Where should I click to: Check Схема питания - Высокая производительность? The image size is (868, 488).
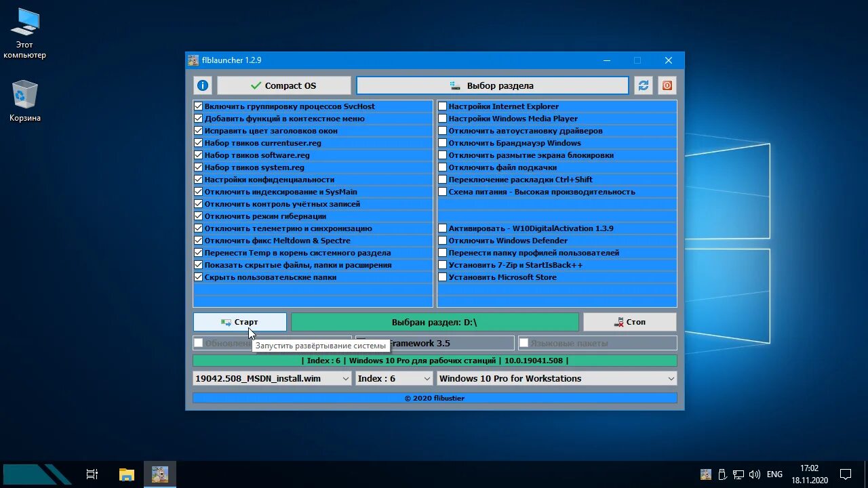443,192
